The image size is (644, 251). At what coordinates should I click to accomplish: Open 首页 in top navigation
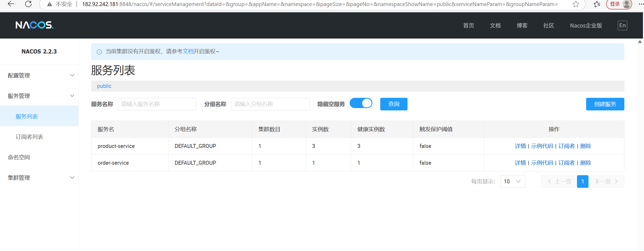469,25
